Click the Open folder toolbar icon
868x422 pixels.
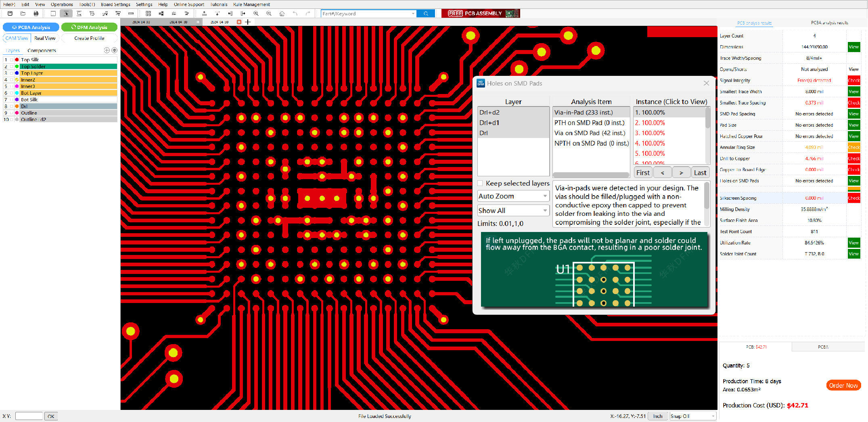tap(23, 14)
